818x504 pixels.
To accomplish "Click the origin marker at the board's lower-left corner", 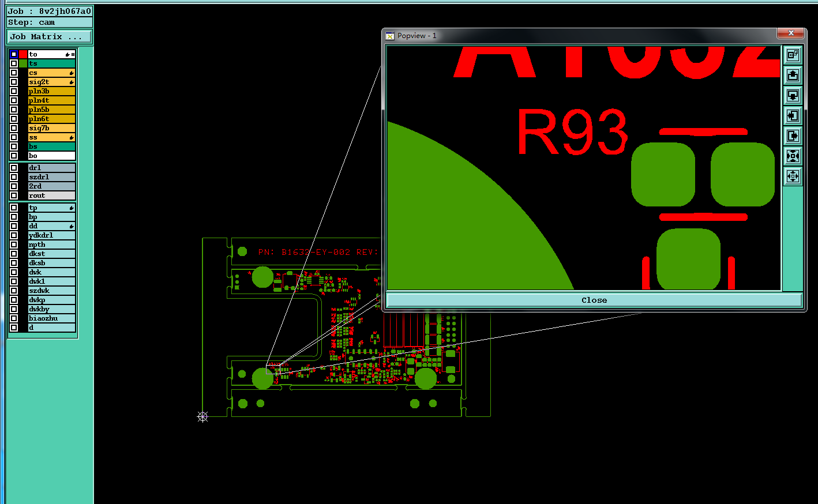I will tap(202, 416).
